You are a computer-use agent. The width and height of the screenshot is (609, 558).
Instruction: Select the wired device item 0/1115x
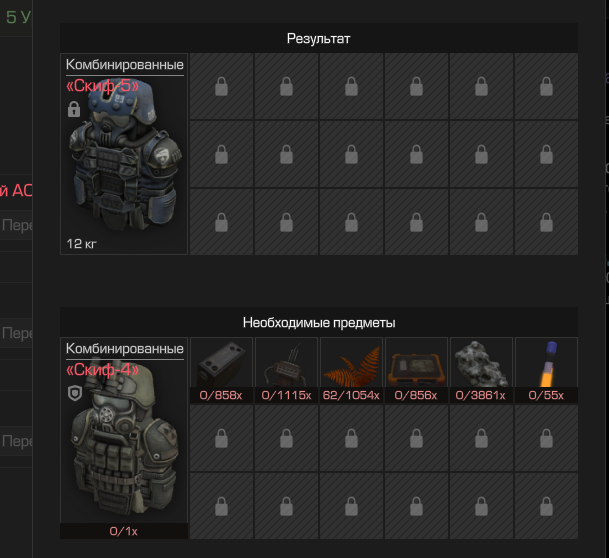point(286,370)
